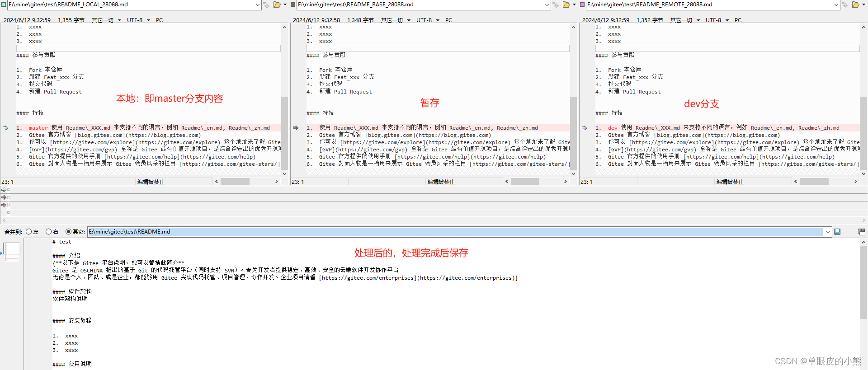This screenshot has width=868, height=370.
Task: Click the dark arrow in the BASE pane gutter
Action: point(296,128)
